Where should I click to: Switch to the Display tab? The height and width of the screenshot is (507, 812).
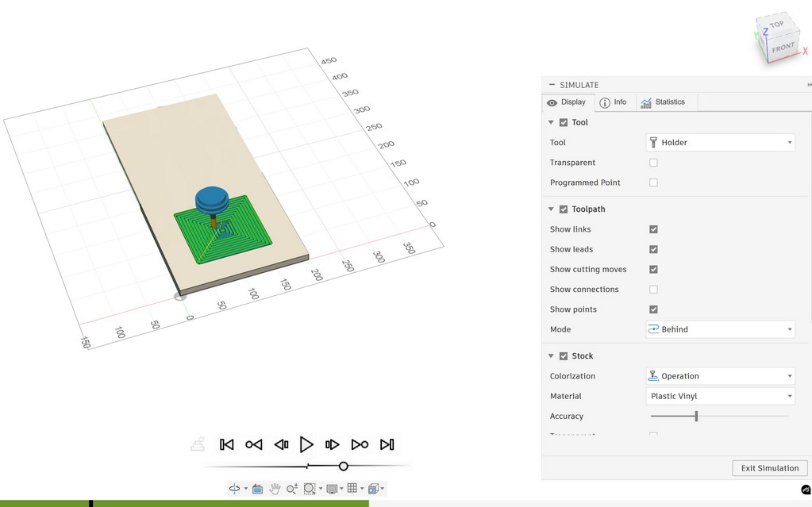coord(567,102)
